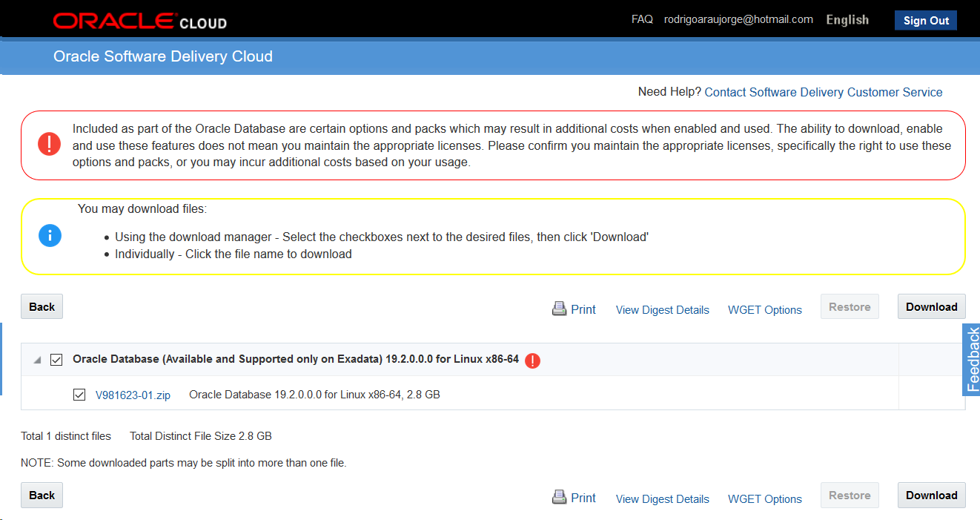Uncheck the Oracle Database Exadata release checkbox
Viewport: 980px width, 520px height.
point(56,360)
